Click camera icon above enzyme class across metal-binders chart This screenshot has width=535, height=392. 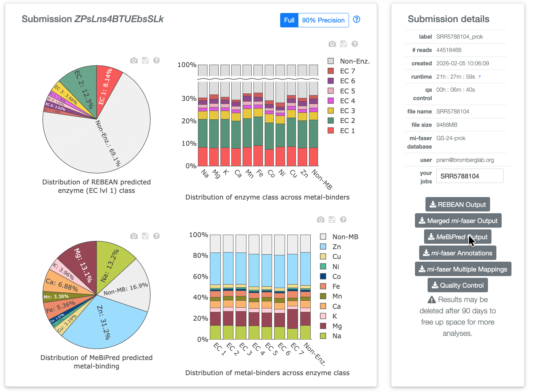point(332,44)
